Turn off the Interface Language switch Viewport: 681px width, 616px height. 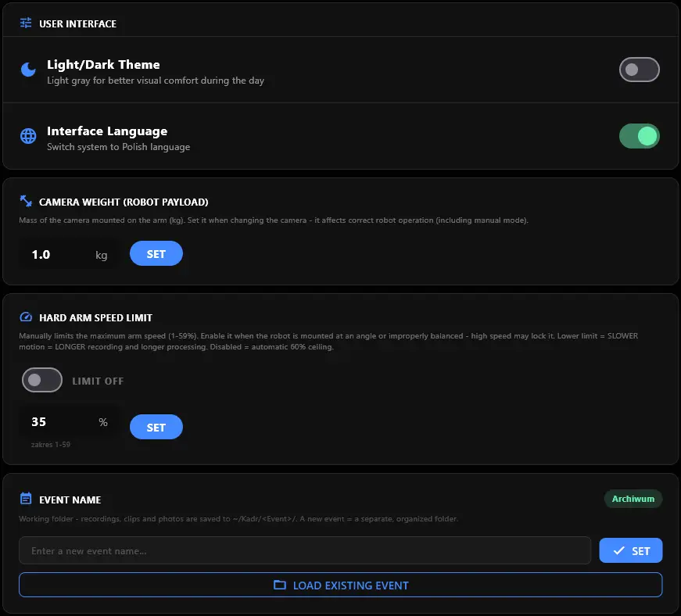click(x=639, y=136)
